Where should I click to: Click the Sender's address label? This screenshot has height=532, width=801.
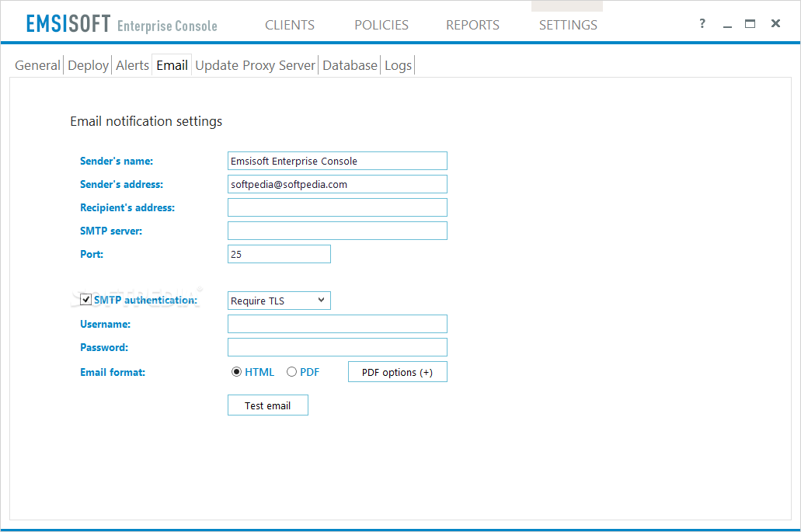point(121,184)
